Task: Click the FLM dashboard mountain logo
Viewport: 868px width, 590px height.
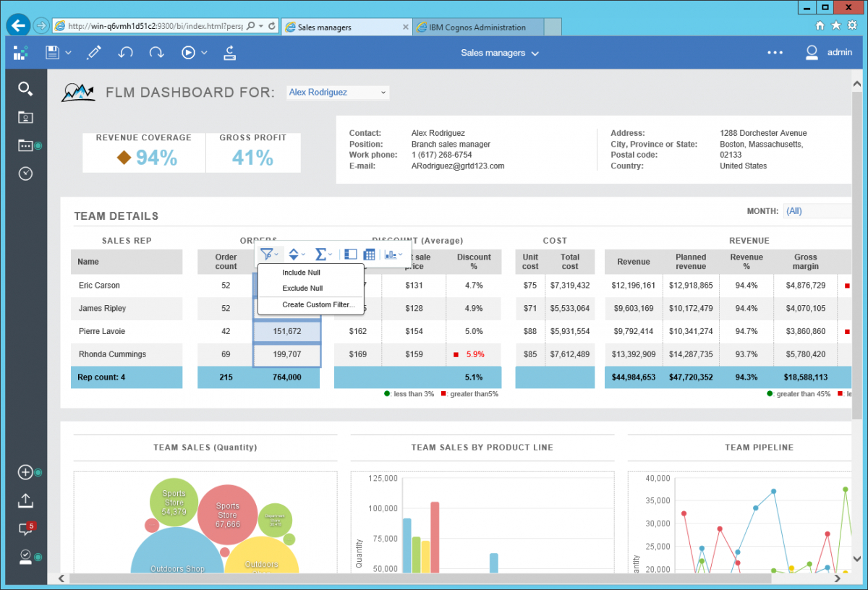Action: coord(78,92)
